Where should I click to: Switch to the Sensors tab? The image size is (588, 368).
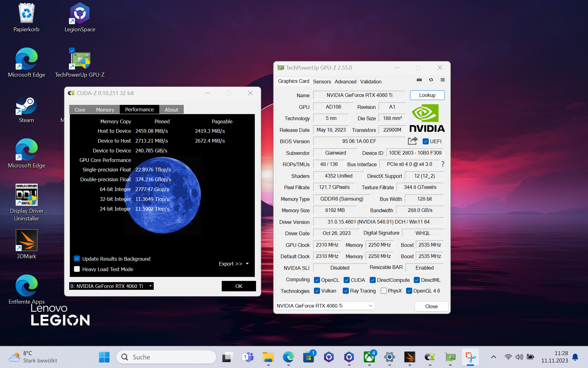pyautogui.click(x=322, y=82)
